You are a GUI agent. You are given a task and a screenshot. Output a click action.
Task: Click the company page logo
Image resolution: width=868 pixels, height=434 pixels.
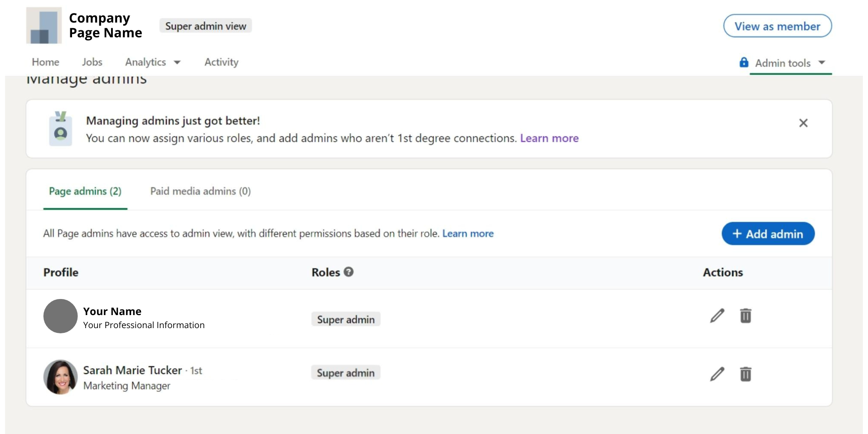(x=44, y=26)
